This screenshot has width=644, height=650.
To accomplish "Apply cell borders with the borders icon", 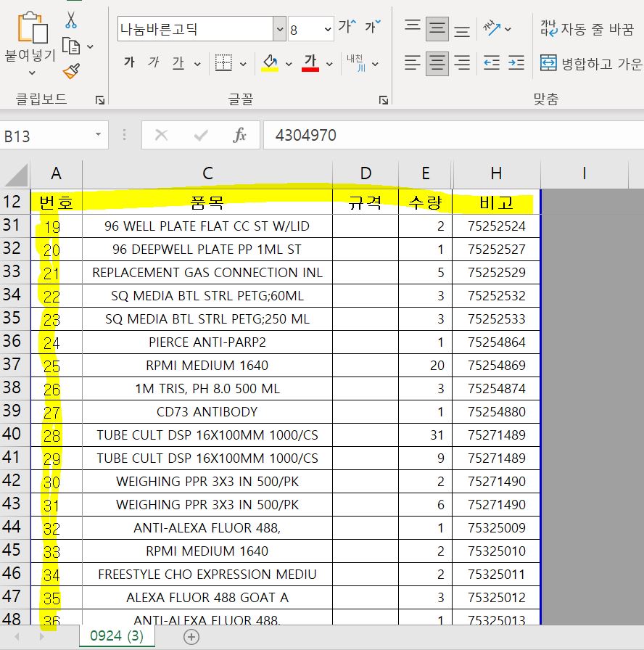I will point(223,63).
